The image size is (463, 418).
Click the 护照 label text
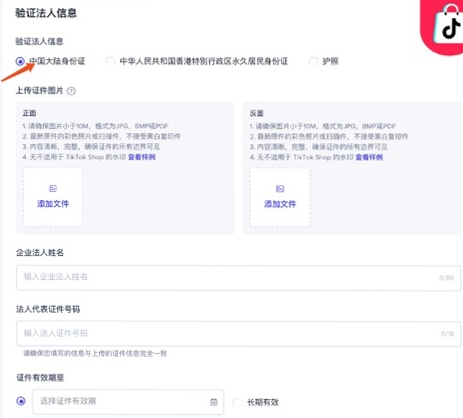tap(330, 61)
